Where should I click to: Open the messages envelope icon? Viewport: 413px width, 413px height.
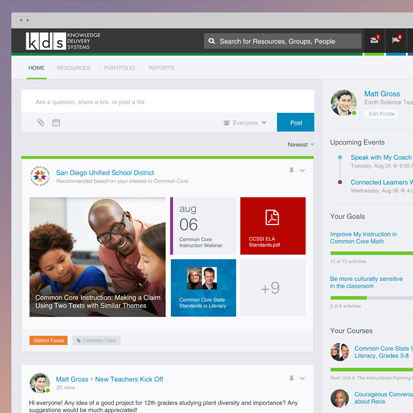(375, 40)
